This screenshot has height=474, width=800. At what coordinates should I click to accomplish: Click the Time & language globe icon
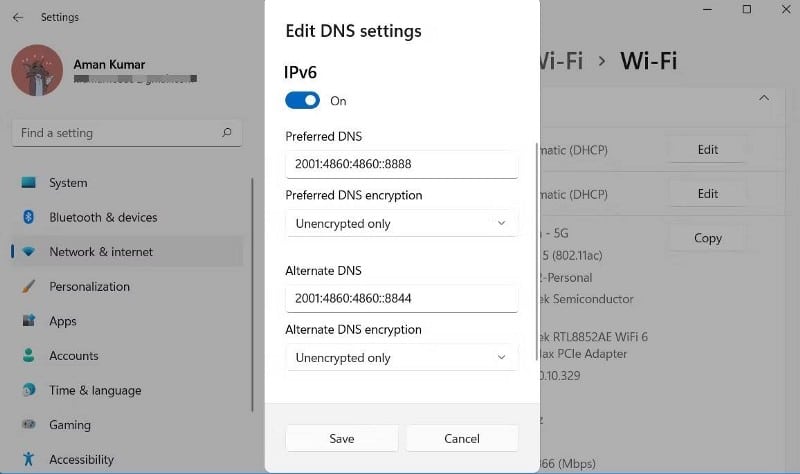(x=29, y=390)
